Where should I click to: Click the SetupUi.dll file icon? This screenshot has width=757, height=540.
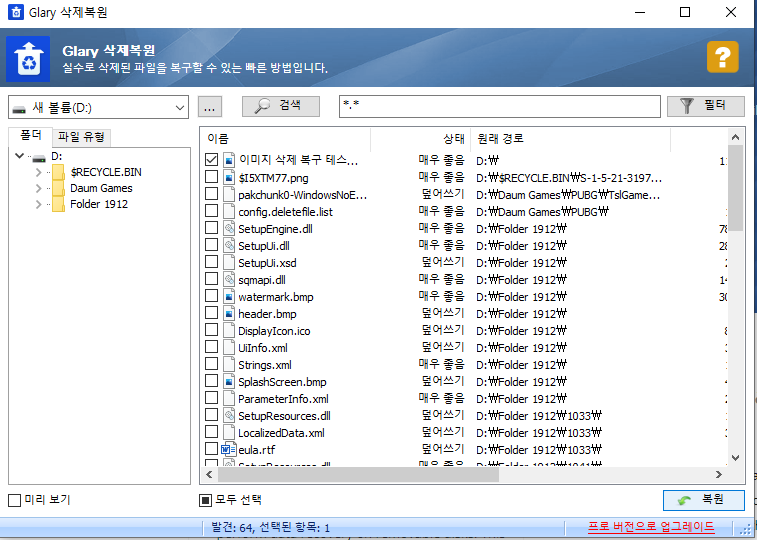(x=229, y=245)
